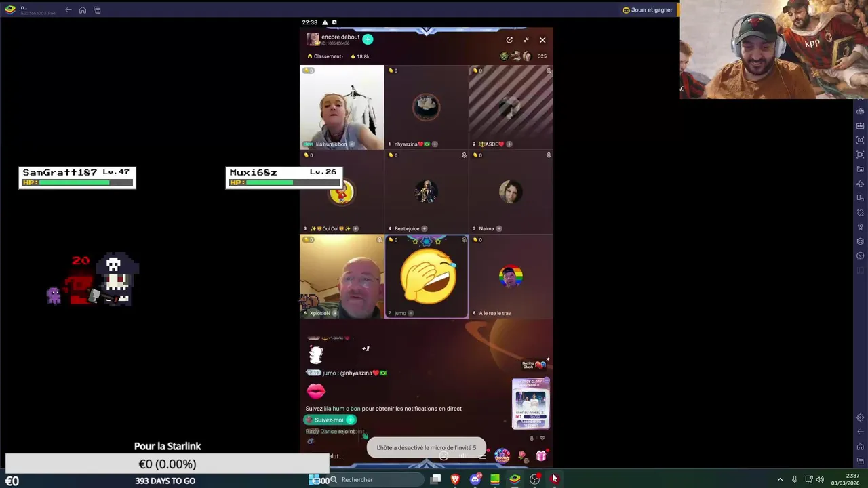
Task: Click plus icon beside Beetlejuice name
Action: point(425,229)
